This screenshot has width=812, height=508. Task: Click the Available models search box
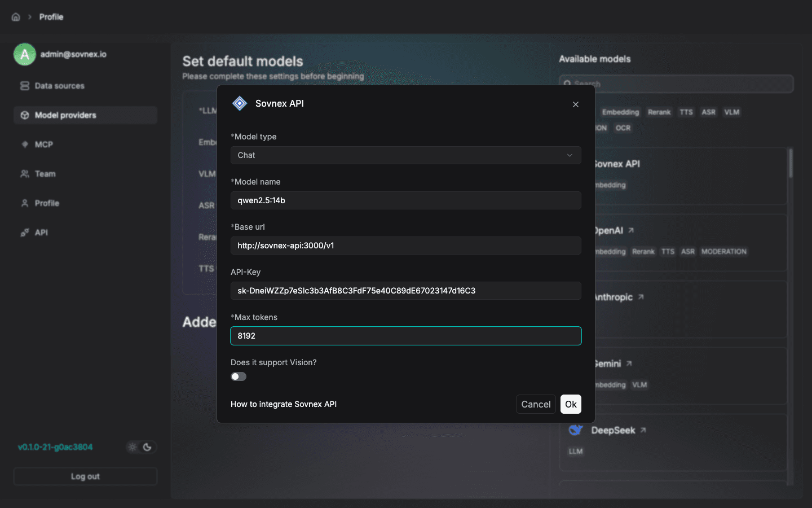[676, 84]
